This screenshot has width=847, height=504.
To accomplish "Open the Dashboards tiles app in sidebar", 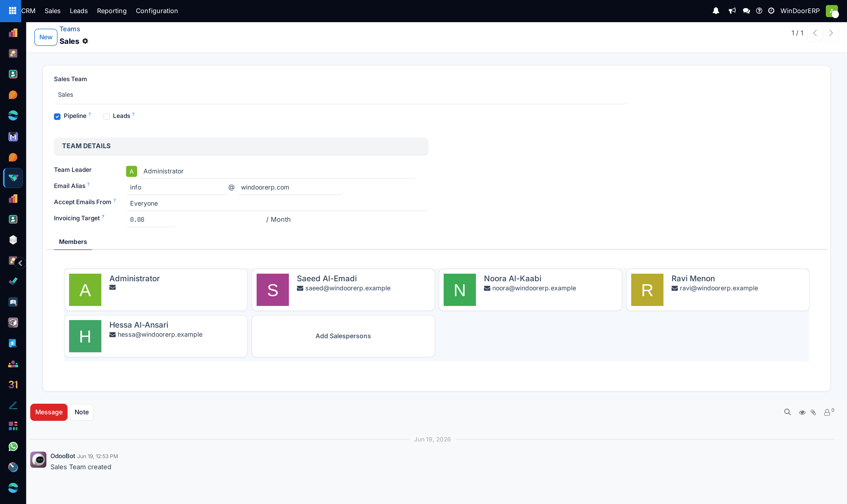I will 13,426.
